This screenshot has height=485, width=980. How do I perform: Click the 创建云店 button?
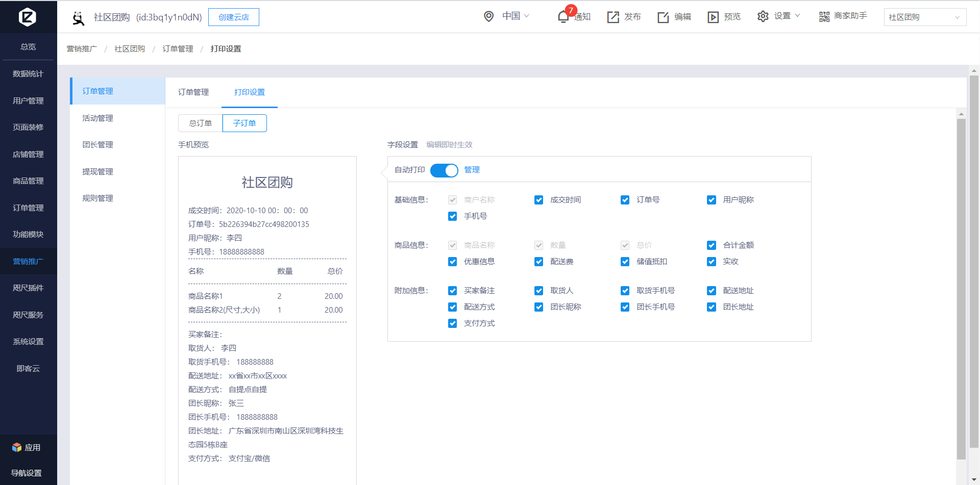(234, 17)
